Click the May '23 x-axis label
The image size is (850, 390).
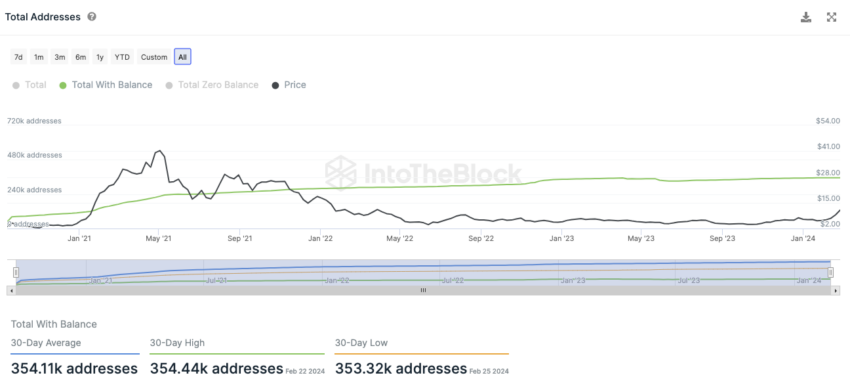[x=641, y=238]
